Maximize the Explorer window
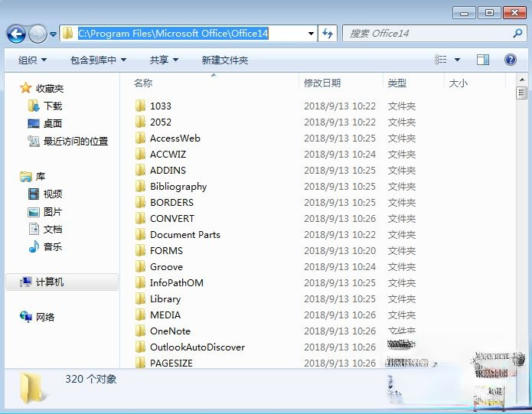The height and width of the screenshot is (414, 532). pos(489,13)
